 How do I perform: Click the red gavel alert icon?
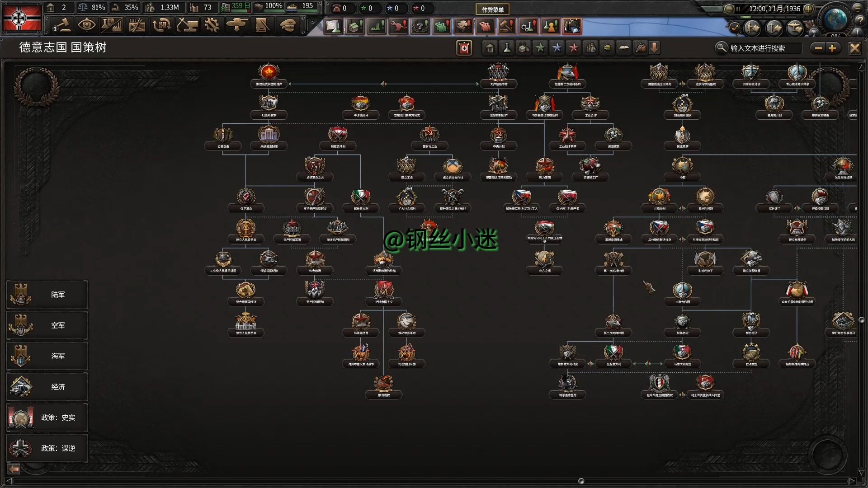(507, 26)
